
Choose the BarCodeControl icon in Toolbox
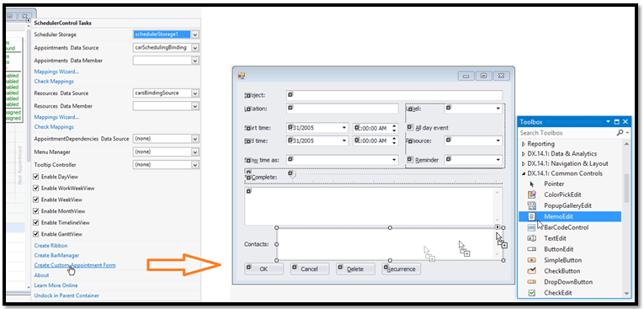click(x=531, y=227)
